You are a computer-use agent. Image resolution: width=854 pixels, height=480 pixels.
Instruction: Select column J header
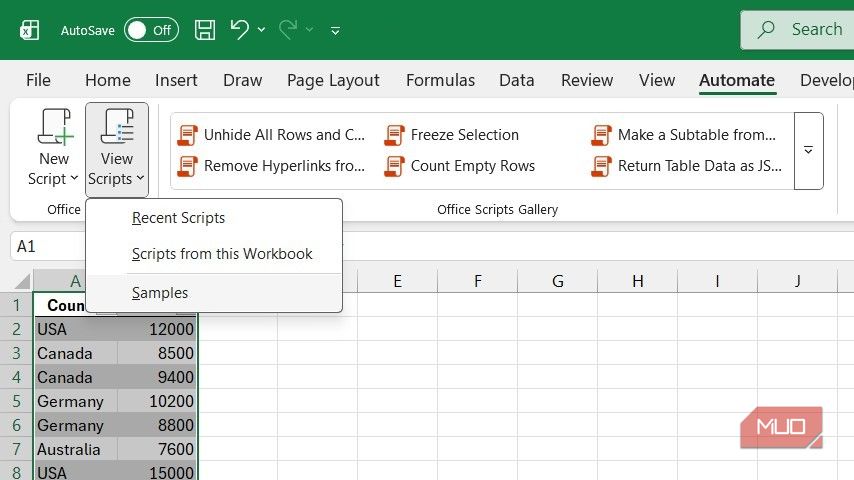pyautogui.click(x=798, y=281)
